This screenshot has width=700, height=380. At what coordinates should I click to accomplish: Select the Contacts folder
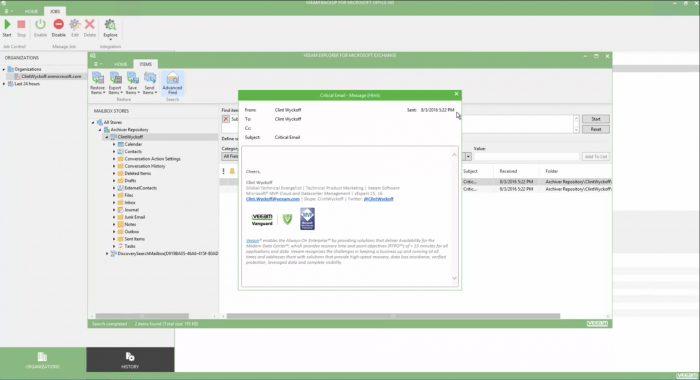[133, 151]
